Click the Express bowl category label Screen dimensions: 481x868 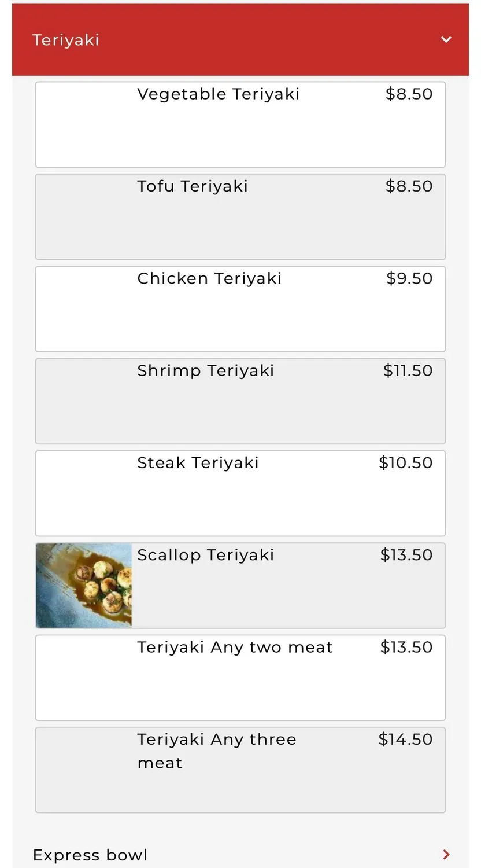[x=90, y=855]
